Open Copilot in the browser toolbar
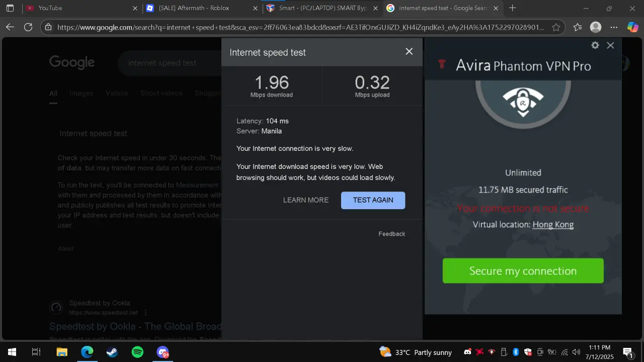Screen dimensions: 644x362 632,27
